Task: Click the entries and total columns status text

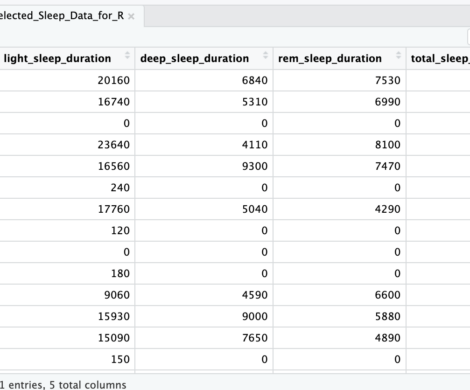Action: pyautogui.click(x=63, y=385)
